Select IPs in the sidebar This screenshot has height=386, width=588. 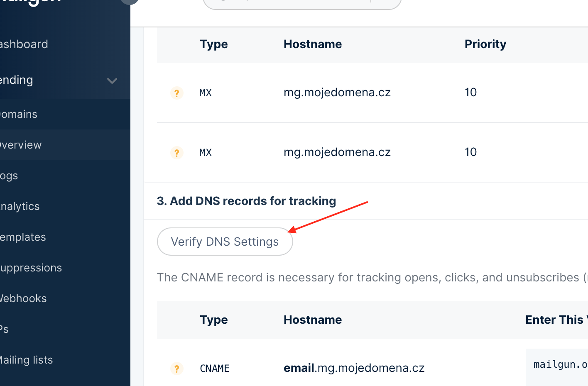(4, 329)
